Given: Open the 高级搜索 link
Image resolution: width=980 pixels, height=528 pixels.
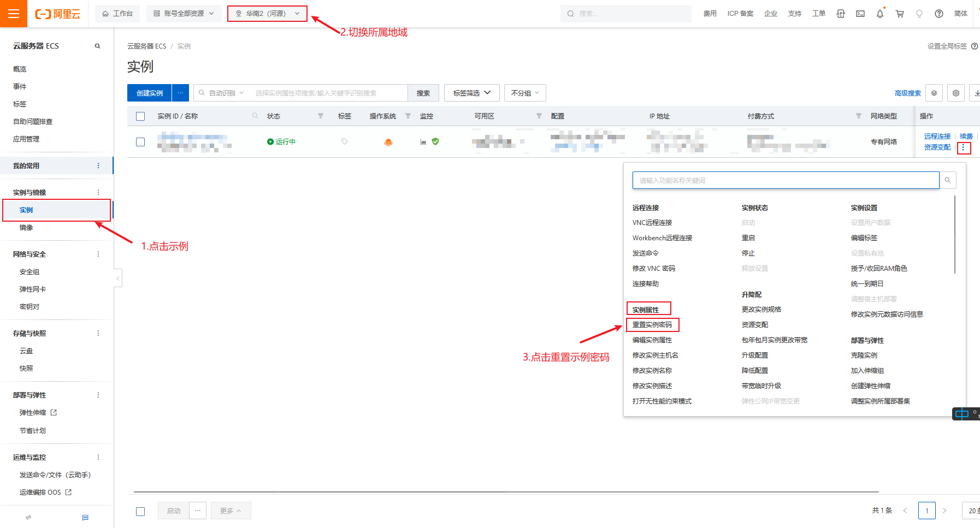Looking at the screenshot, I should (908, 93).
